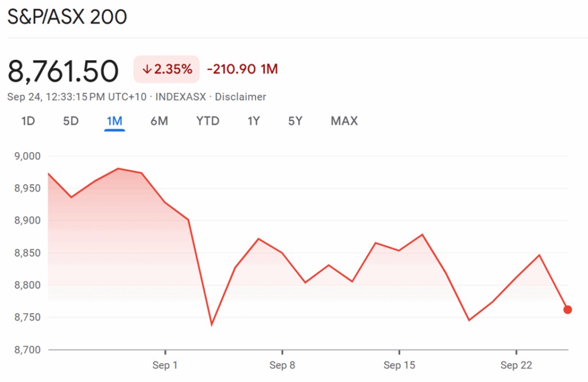View the 1Y chart range
Screen dimensions: 588x382
[254, 121]
